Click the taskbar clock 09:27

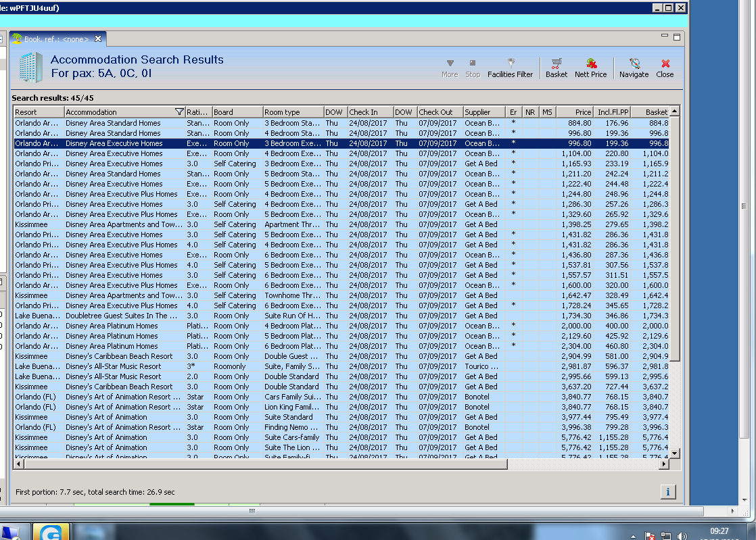(x=719, y=531)
